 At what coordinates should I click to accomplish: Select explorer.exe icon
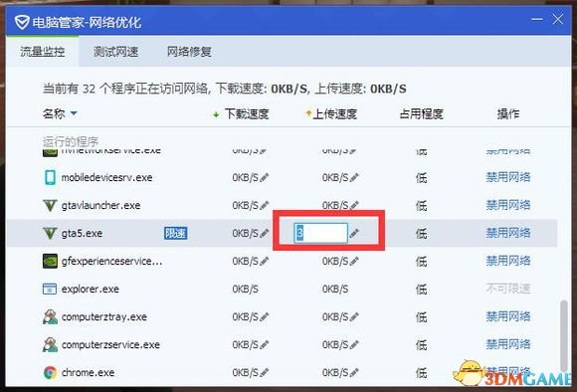tap(50, 289)
